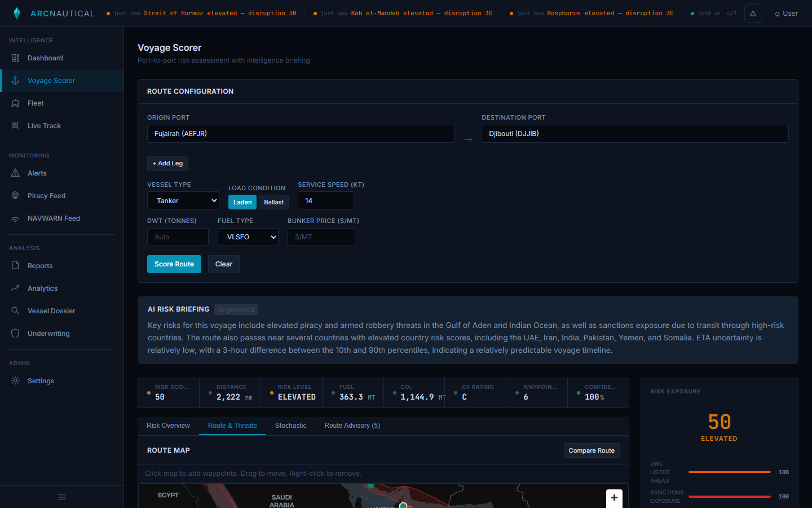The width and height of the screenshot is (812, 508).
Task: Expand the Vessel Type dropdown
Action: [183, 201]
